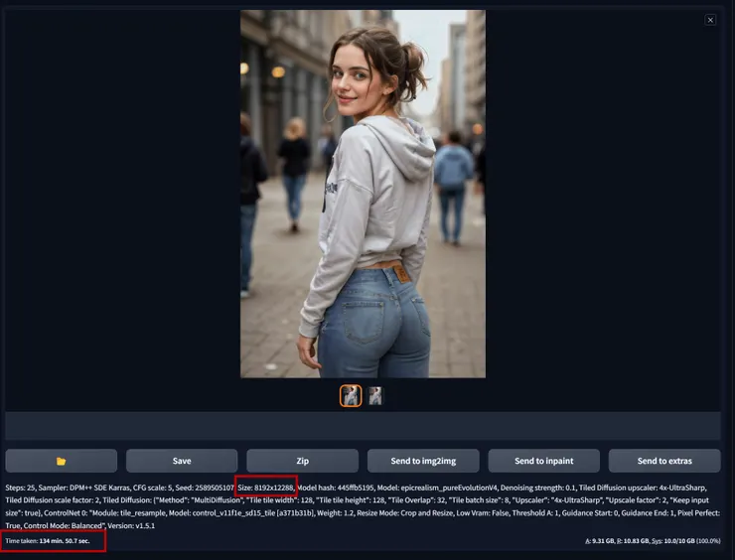Click the 'Size: 8192x12288' text
The width and height of the screenshot is (735, 560).
coord(265,488)
